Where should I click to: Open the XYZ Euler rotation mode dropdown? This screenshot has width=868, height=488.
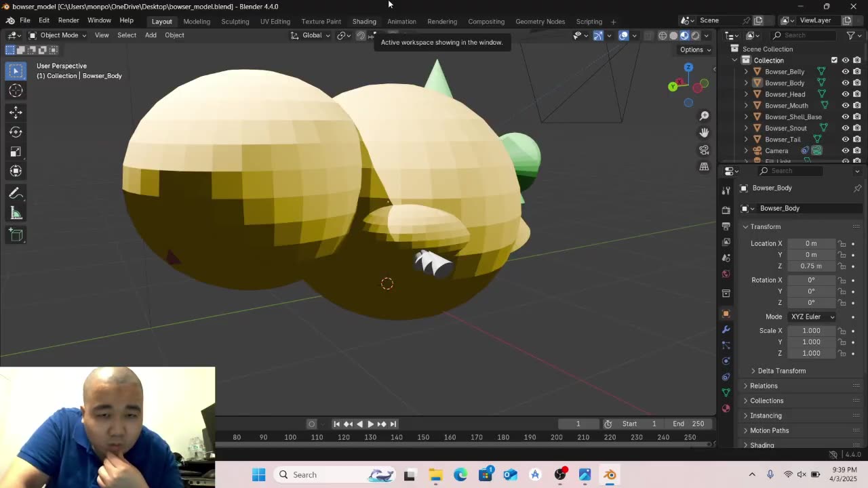(x=811, y=317)
